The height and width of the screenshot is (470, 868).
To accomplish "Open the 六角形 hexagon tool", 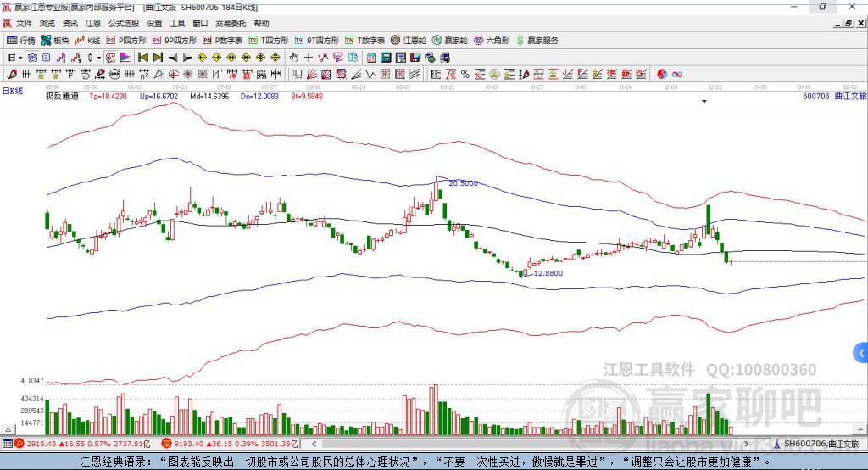I will [x=492, y=41].
